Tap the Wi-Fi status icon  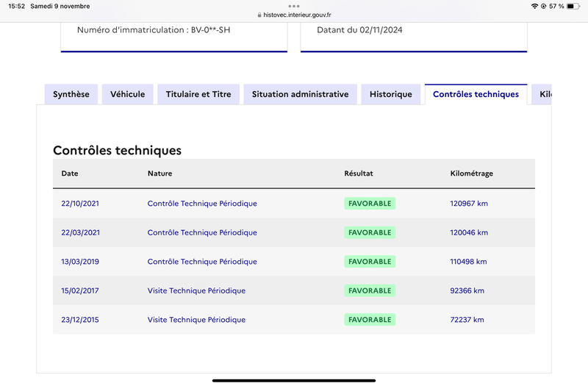pyautogui.click(x=535, y=6)
